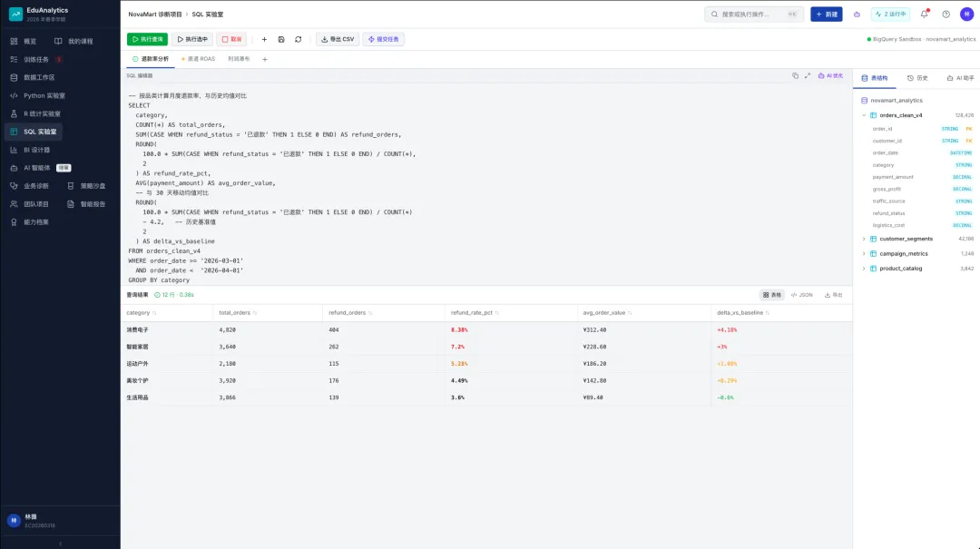Open 智能报告 in sidebar
The image size is (980, 549).
86,204
